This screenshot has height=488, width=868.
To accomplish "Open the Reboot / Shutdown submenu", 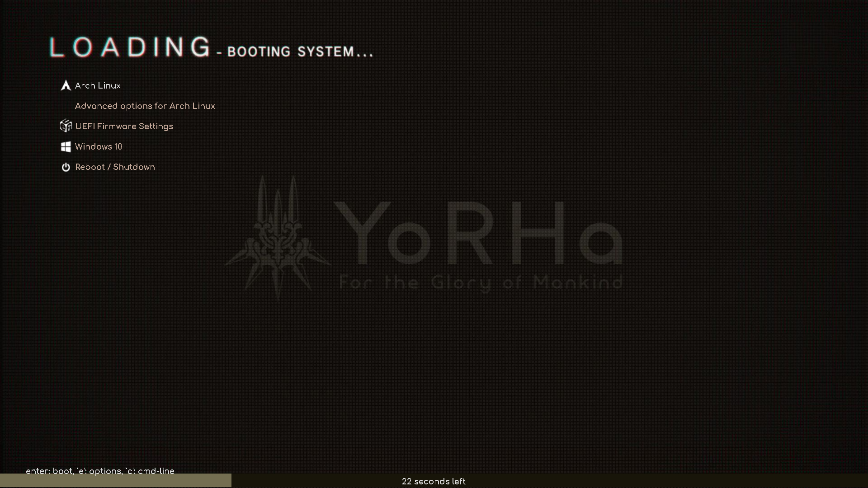I will click(x=115, y=167).
